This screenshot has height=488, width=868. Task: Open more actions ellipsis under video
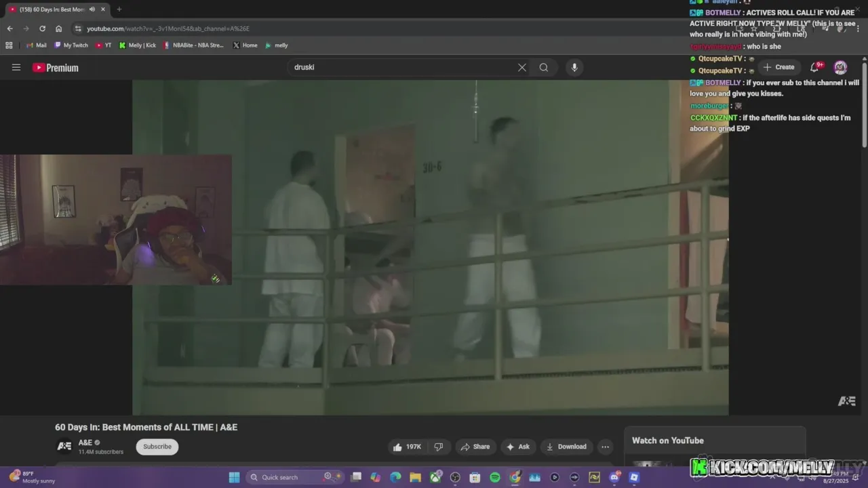coord(605,447)
